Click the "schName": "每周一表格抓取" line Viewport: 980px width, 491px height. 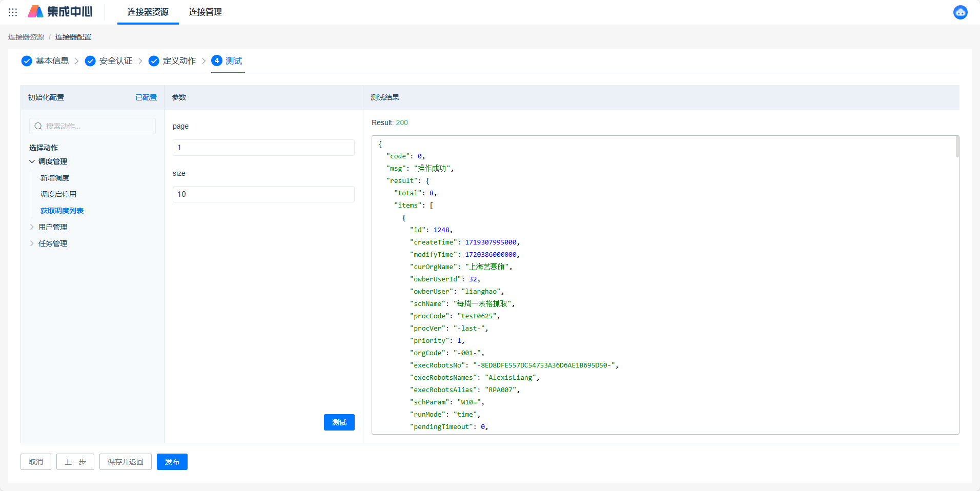(x=462, y=304)
